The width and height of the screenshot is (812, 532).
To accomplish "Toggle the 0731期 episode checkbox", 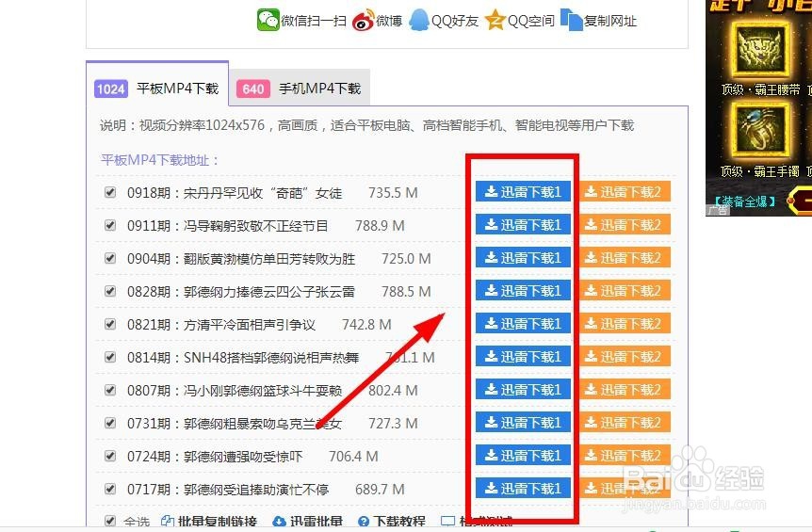I will click(110, 423).
